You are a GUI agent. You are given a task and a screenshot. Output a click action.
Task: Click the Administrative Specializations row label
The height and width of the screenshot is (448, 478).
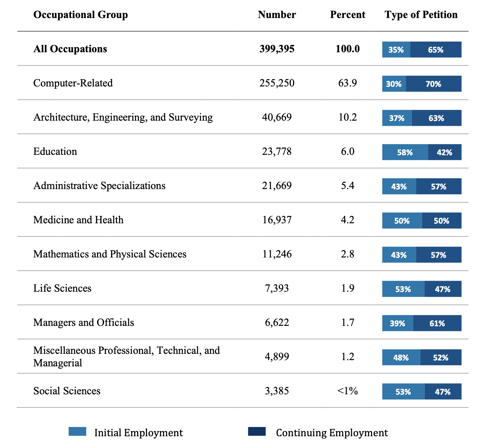pyautogui.click(x=99, y=186)
